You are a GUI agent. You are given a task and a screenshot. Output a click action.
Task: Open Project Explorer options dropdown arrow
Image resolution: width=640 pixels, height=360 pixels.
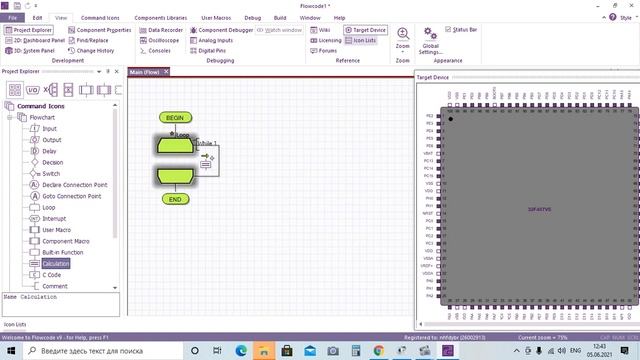pos(99,71)
